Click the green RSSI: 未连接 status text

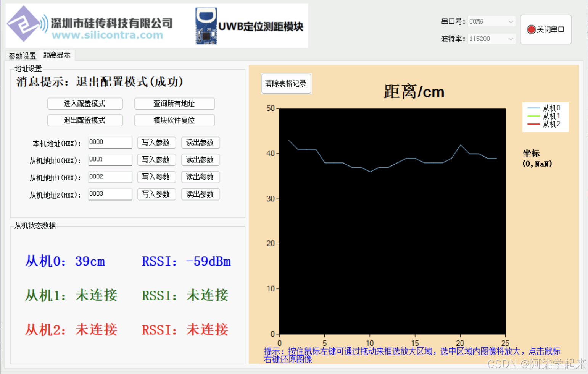[185, 295]
